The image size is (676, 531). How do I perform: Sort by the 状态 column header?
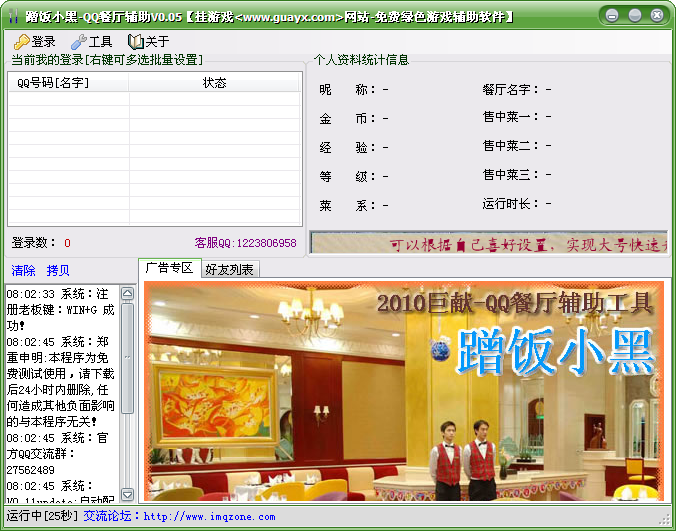click(214, 82)
